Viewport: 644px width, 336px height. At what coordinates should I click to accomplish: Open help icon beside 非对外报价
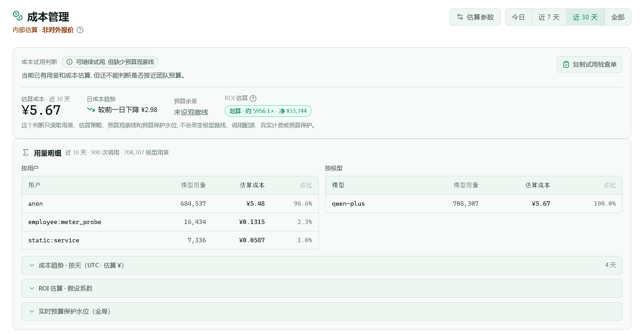(80, 30)
